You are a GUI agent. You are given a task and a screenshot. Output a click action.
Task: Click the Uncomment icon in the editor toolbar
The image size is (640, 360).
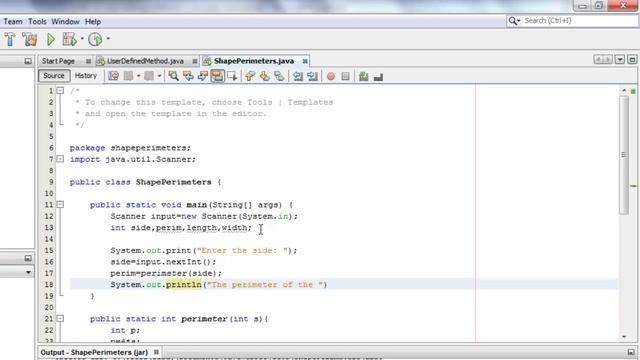tap(378, 76)
